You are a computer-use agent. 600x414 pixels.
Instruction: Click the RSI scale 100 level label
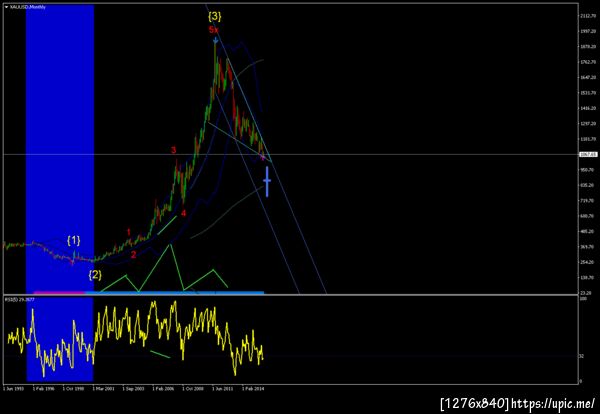583,298
